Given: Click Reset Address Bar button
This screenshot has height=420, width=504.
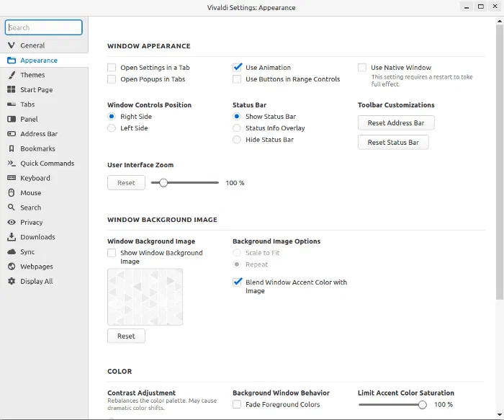Looking at the screenshot, I should tap(396, 123).
